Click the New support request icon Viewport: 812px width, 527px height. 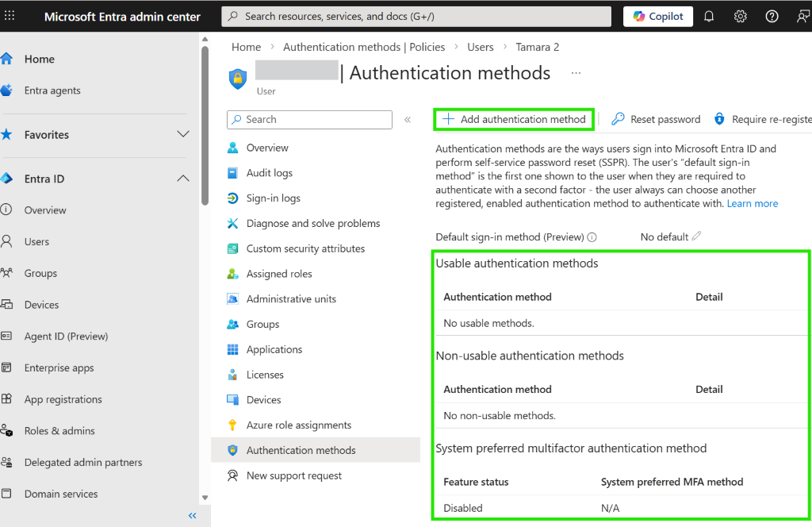(x=232, y=475)
